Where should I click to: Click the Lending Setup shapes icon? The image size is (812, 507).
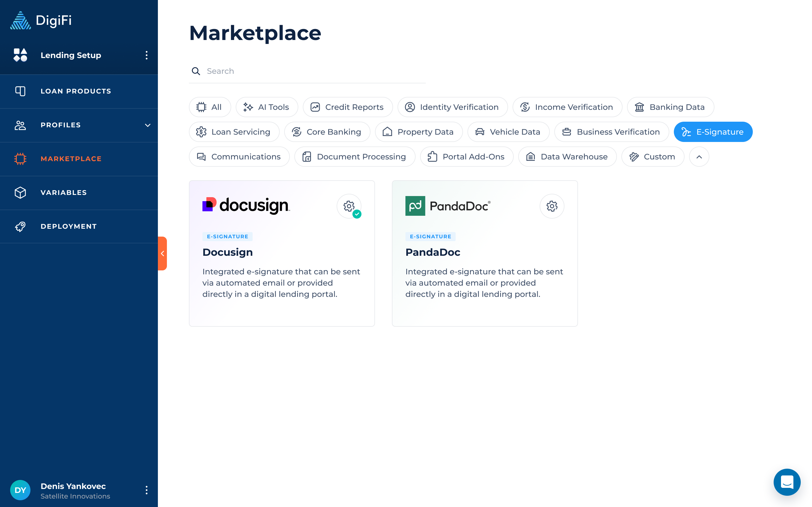coord(20,55)
